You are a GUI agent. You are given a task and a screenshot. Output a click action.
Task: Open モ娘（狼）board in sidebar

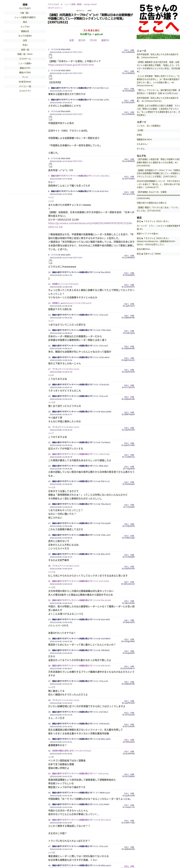click(x=25, y=13)
